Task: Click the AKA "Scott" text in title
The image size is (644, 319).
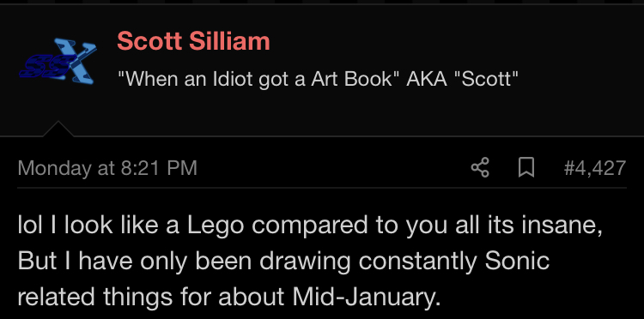Action: 462,78
